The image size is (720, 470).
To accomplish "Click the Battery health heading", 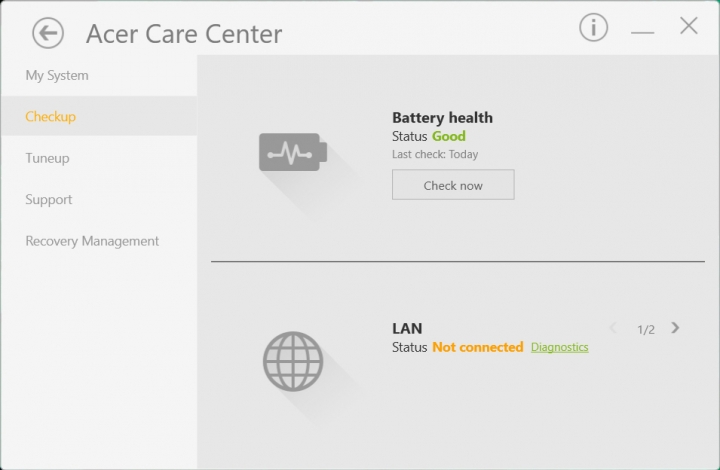I will tap(442, 117).
